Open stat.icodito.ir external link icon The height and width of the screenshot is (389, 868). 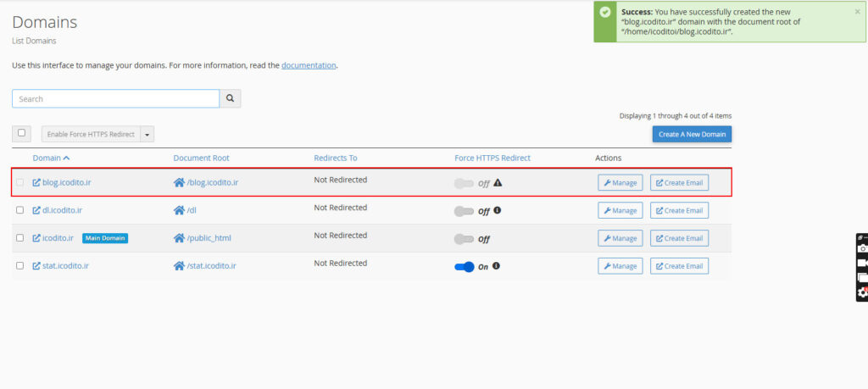click(36, 265)
